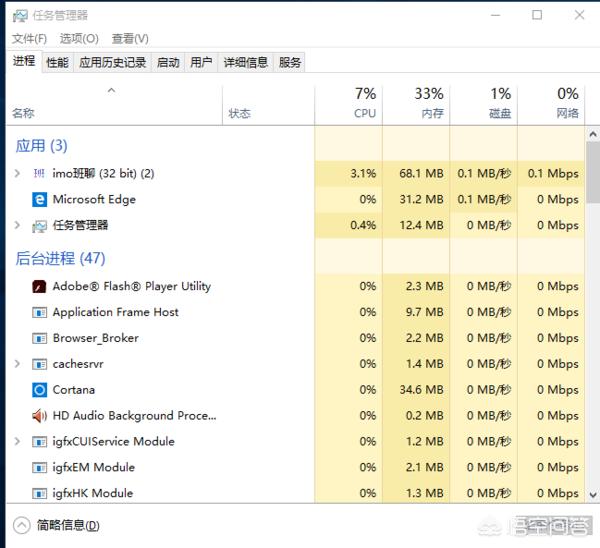This screenshot has height=548, width=600.
Task: Click the scrollbar up arrow
Action: click(x=593, y=134)
